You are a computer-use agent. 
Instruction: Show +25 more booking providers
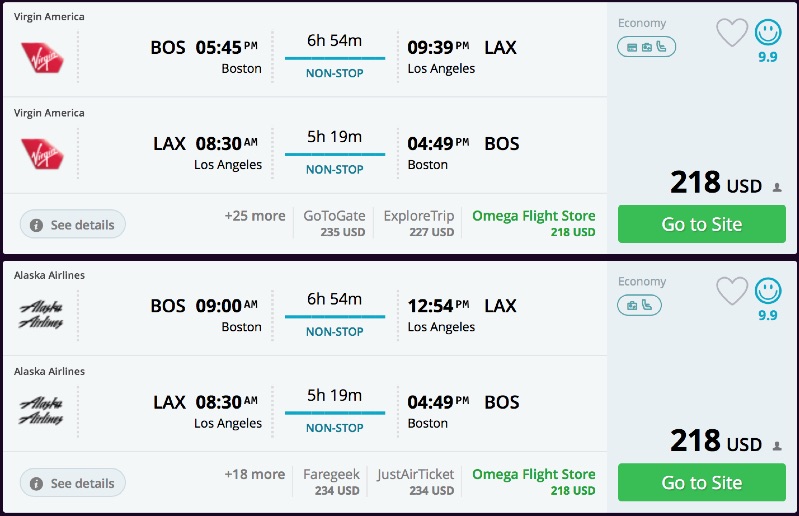[254, 216]
